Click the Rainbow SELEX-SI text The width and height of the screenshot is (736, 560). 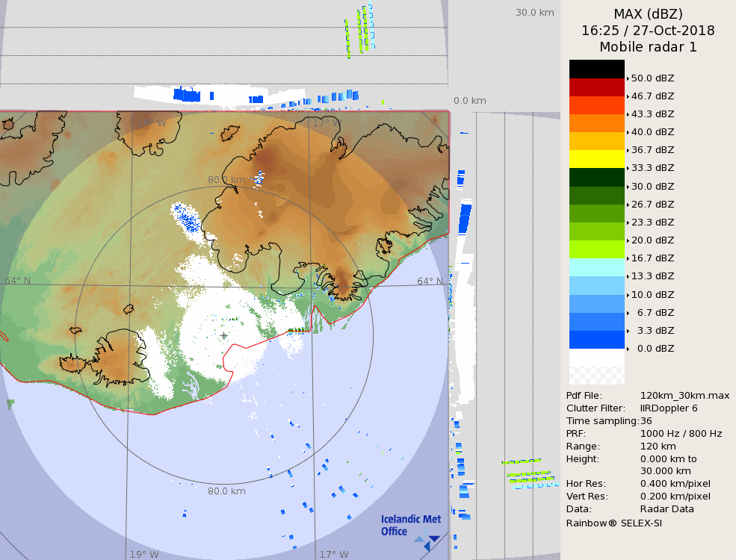(613, 523)
